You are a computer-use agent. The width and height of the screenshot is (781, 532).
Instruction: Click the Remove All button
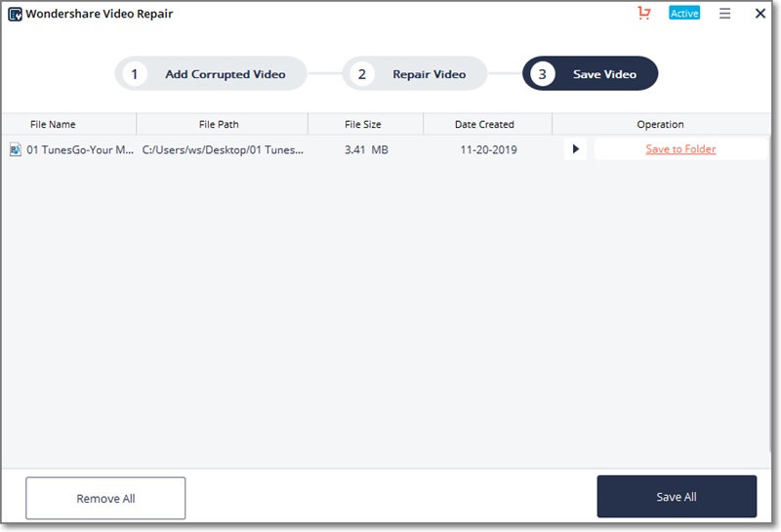coord(105,498)
